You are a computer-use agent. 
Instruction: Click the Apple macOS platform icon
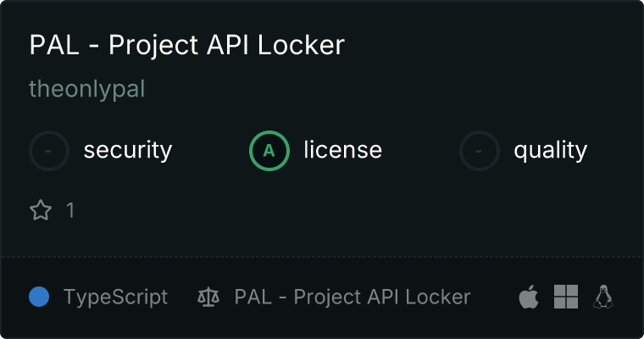(x=529, y=297)
